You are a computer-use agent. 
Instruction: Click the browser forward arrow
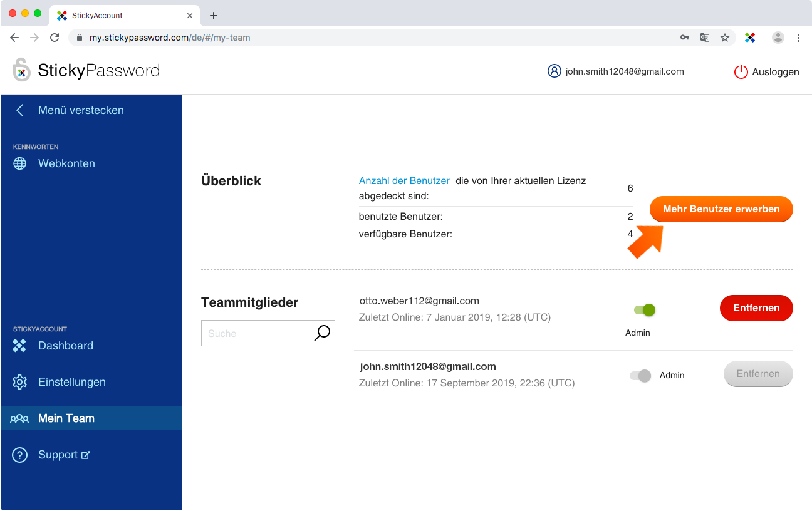pyautogui.click(x=34, y=38)
